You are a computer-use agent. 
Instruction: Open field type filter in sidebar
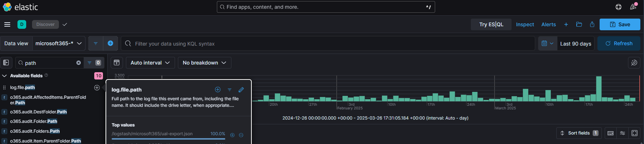tap(94, 63)
